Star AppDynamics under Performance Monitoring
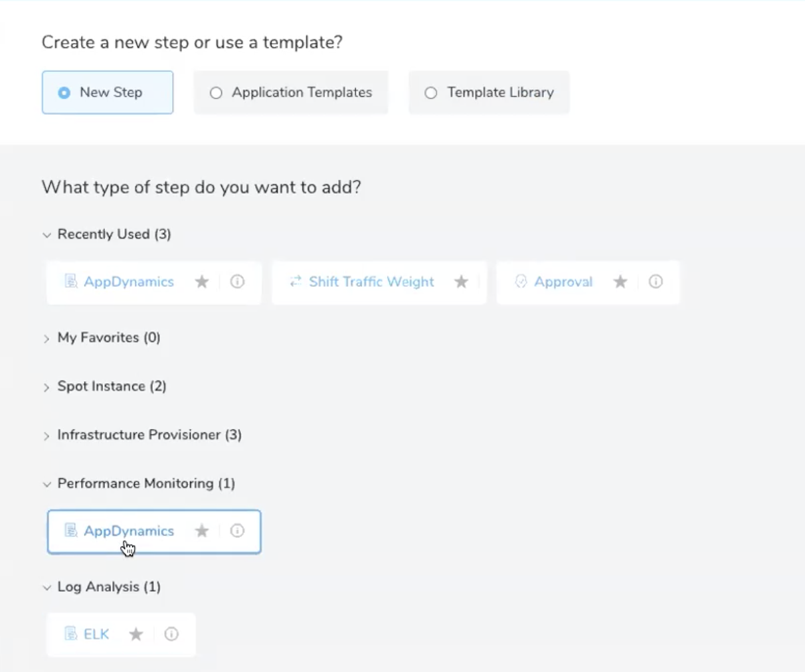 [x=202, y=531]
